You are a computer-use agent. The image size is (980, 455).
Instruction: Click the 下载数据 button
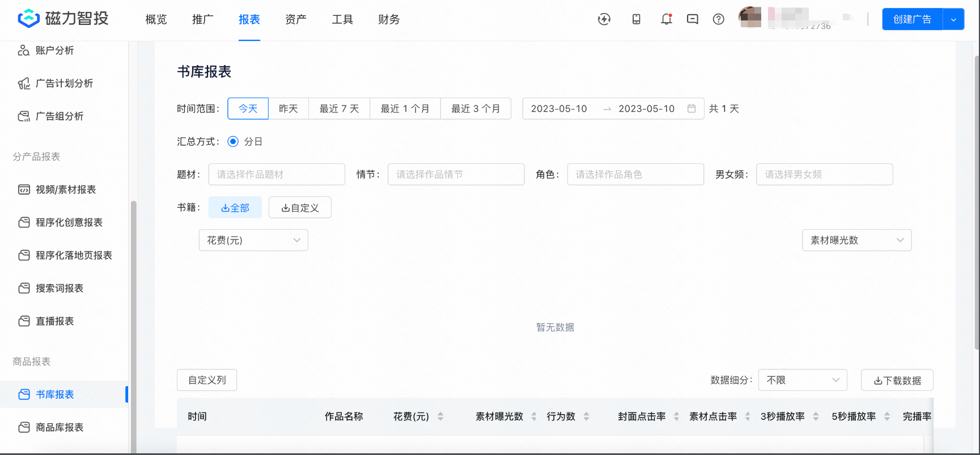coord(897,380)
